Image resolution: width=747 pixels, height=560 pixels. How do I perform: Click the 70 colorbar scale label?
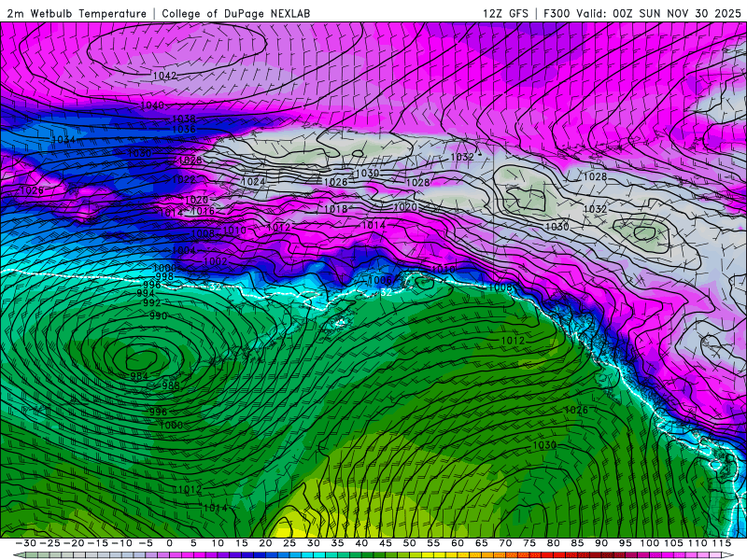(505, 543)
